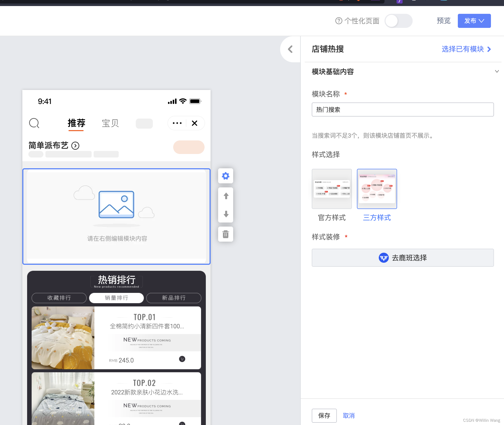The height and width of the screenshot is (425, 504).
Task: Expand 简单派布艺 via its arrow icon
Action: pyautogui.click(x=75, y=146)
